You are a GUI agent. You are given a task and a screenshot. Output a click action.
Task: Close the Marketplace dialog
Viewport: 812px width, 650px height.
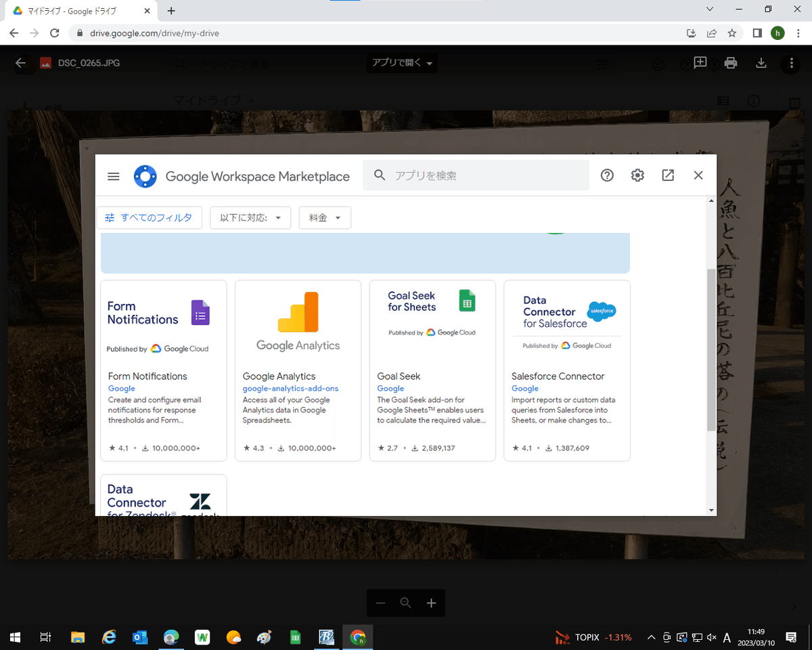point(698,175)
